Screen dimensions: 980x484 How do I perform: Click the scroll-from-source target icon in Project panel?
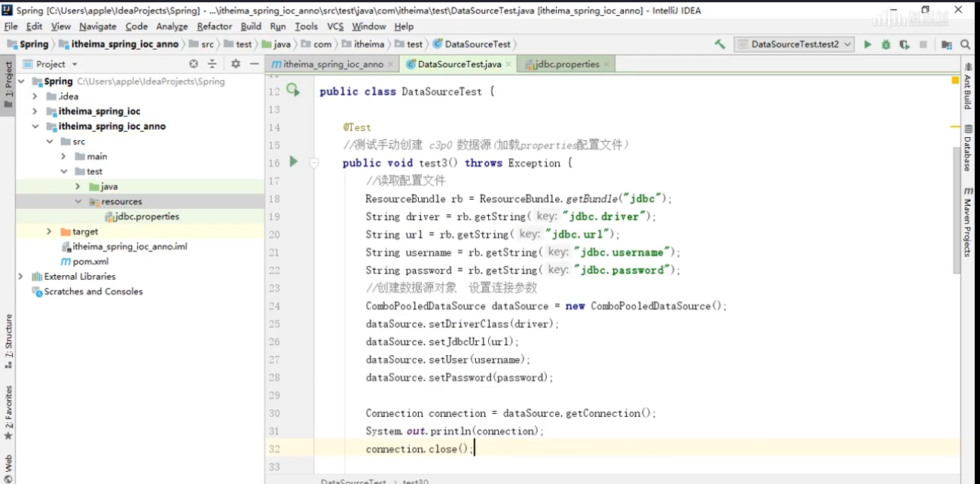pyautogui.click(x=194, y=64)
